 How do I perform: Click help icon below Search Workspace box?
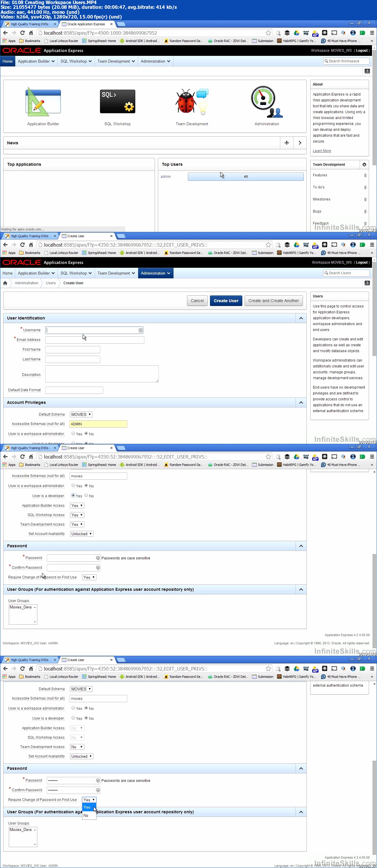(367, 71)
